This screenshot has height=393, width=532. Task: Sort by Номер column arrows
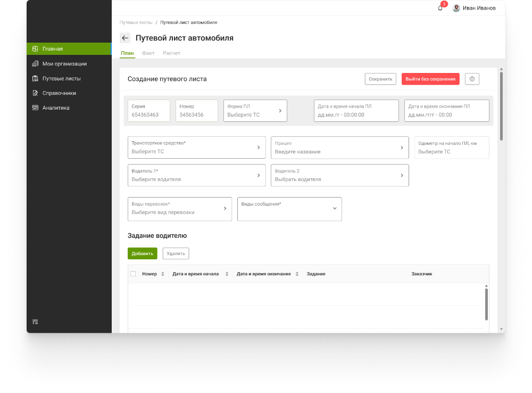click(x=163, y=274)
